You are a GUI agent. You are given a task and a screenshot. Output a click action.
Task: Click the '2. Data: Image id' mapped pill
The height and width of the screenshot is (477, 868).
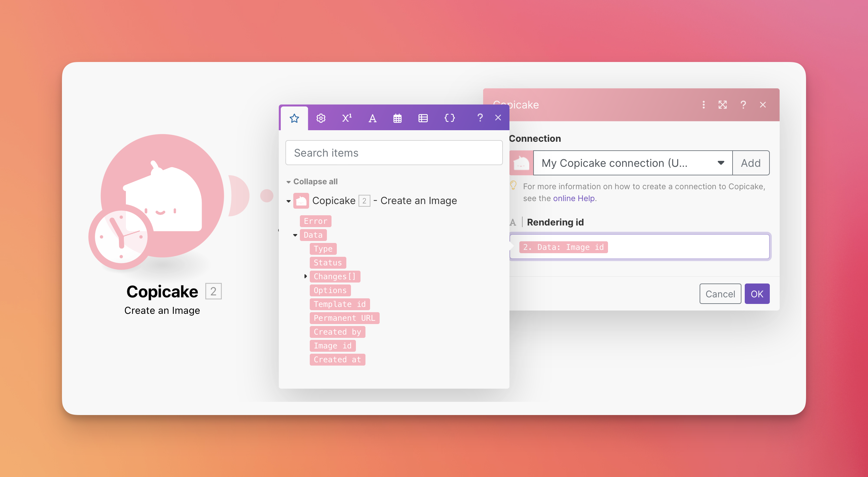(x=564, y=247)
